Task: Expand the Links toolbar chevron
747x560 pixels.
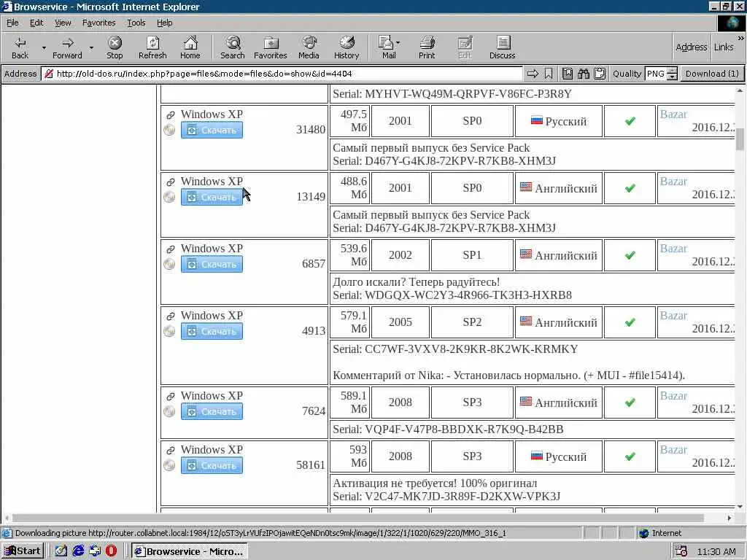Action: tap(741, 38)
